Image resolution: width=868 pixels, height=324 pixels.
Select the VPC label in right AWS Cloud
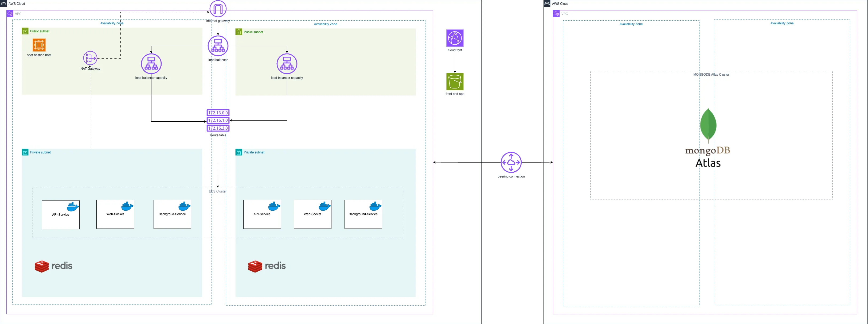pyautogui.click(x=564, y=14)
